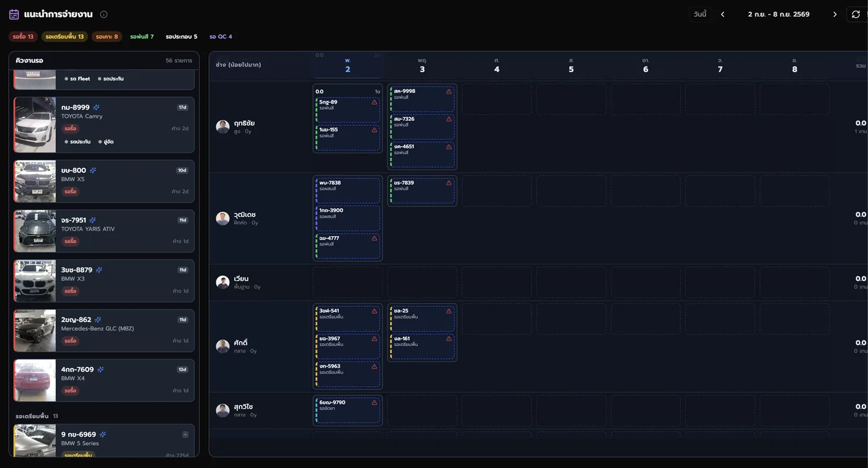Screen dimensions: 868x468
Task: Click avatar of technician เวียน
Action: 223,282
